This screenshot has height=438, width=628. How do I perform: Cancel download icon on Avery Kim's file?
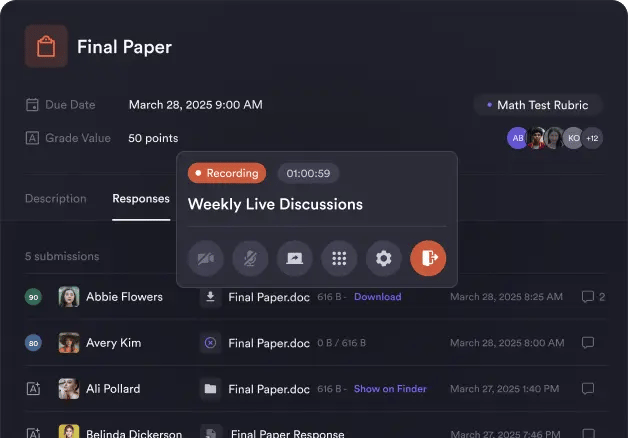(210, 343)
